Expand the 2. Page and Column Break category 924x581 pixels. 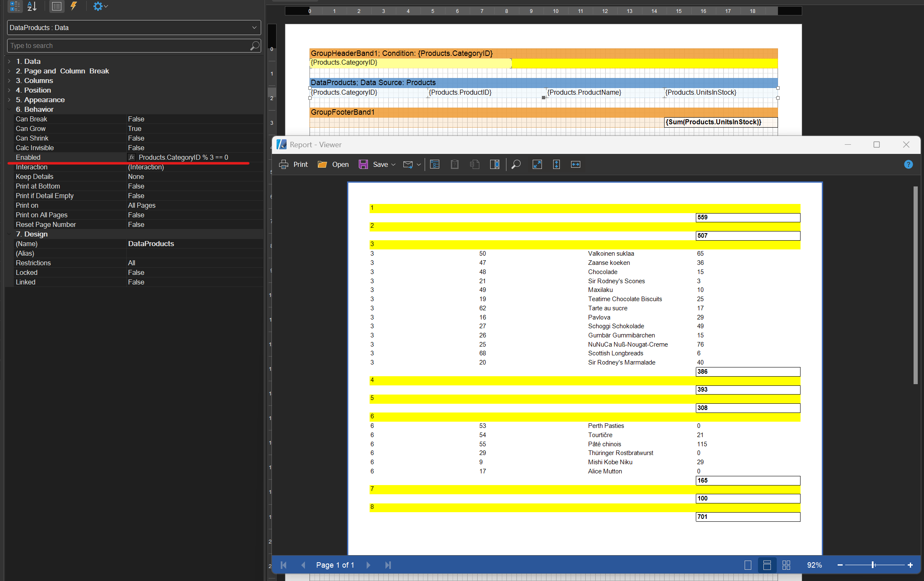(9, 71)
